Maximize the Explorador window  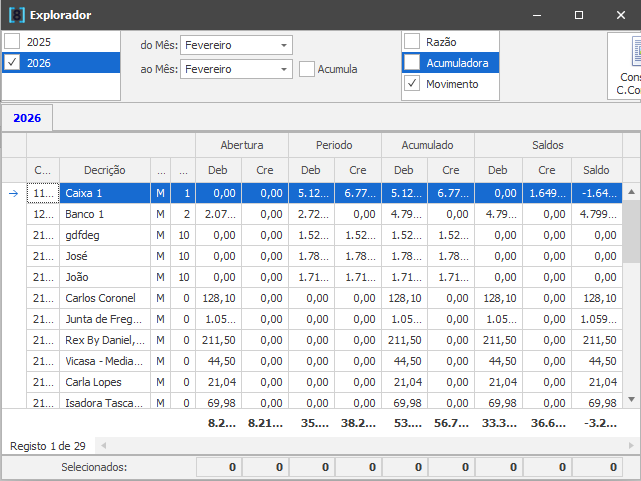pyautogui.click(x=578, y=15)
